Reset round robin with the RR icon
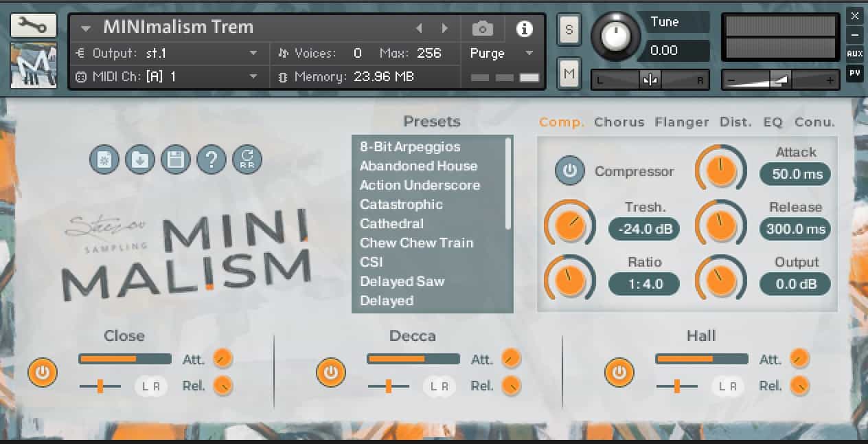Screen dimensions: 868x444 pos(247,160)
